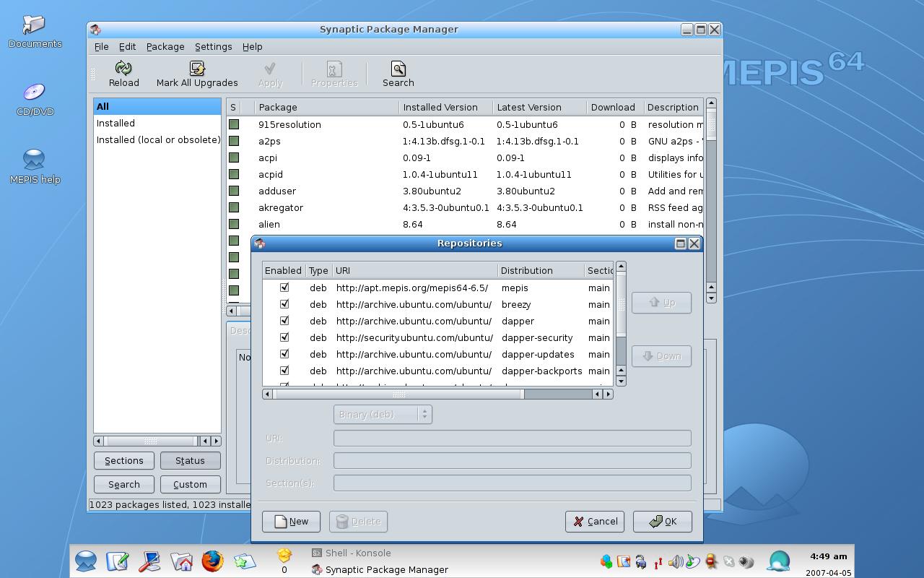Click the status box for 915resolution
924x578 pixels.
pos(234,124)
